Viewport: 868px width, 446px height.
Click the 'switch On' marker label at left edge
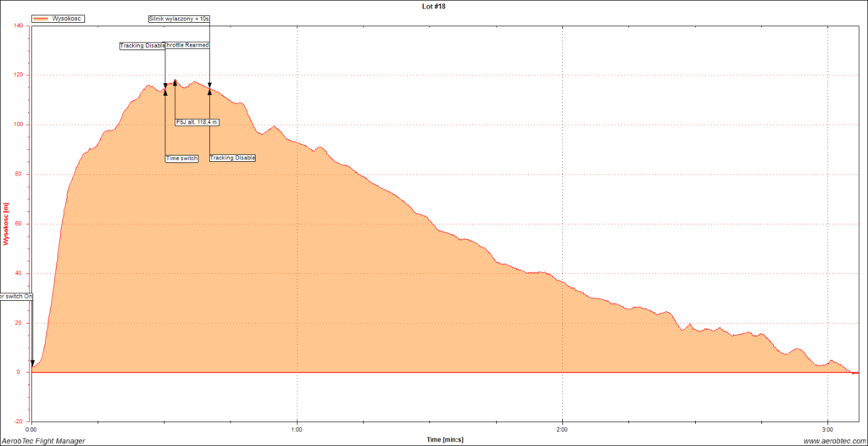pos(15,297)
